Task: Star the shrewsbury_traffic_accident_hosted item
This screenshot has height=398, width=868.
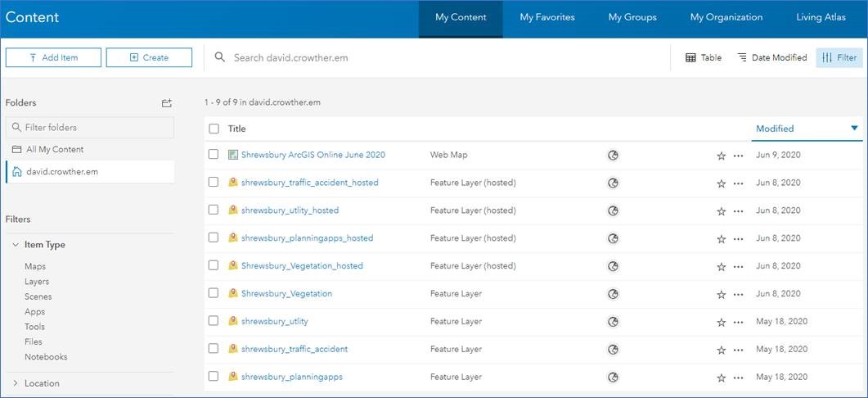Action: (x=721, y=183)
